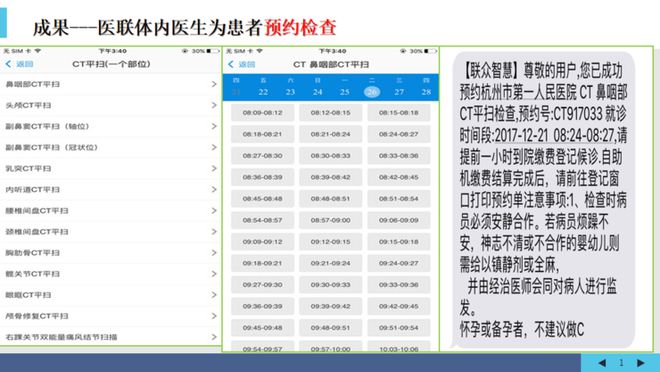Tap the 09:48-09:51 slot
This screenshot has width=660, height=372.
click(330, 327)
